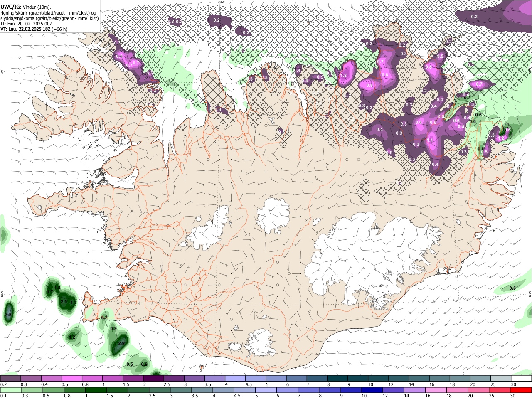Click the pale gray 25–30 top legend swatch

tap(501, 378)
